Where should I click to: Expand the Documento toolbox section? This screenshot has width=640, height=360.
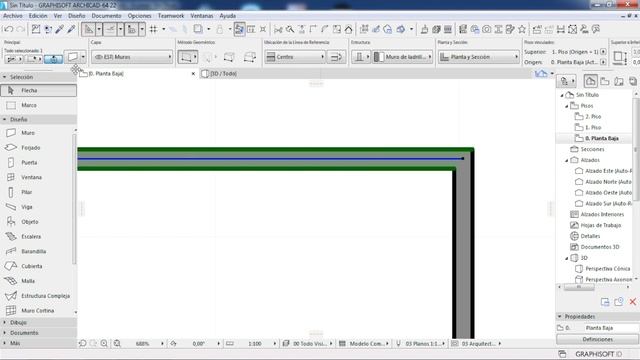pos(38,333)
